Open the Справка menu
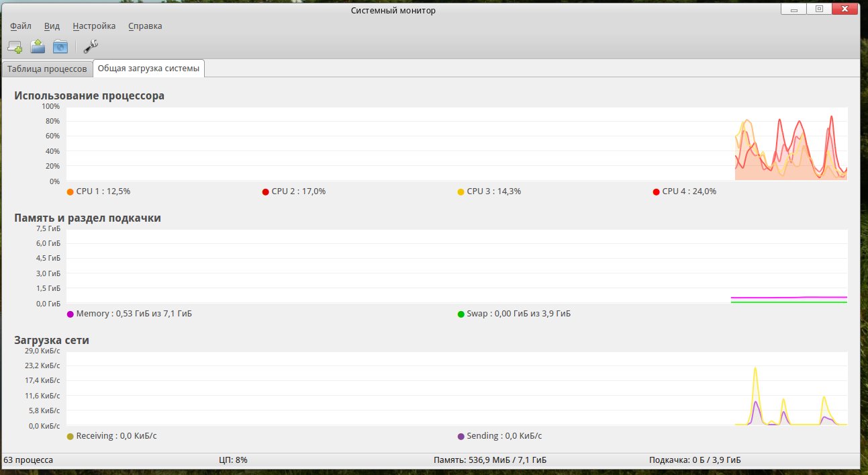Screen dimensions: 868x475 (145, 26)
